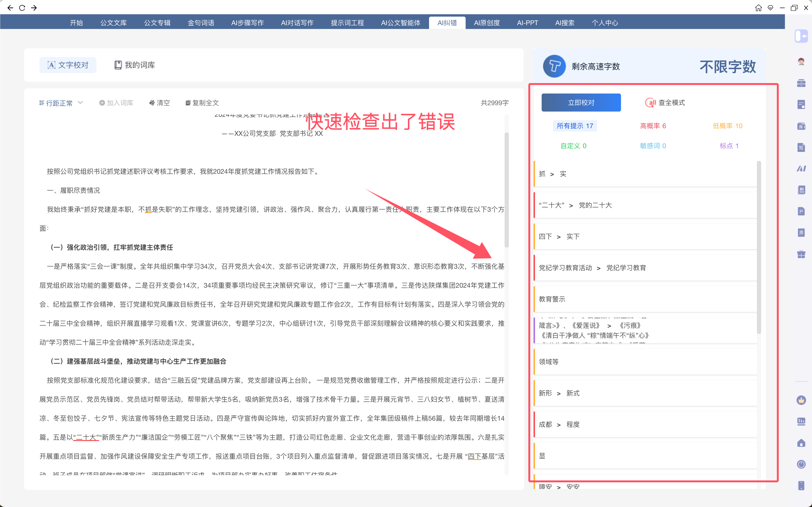This screenshot has height=507, width=812.
Task: Select the 抓 > 实 suggestion
Action: click(x=645, y=174)
